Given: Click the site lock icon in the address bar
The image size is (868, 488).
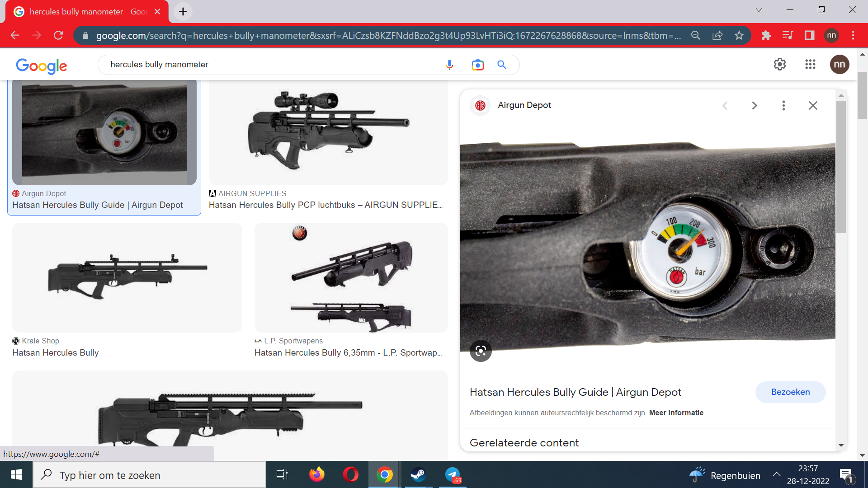Looking at the screenshot, I should (85, 35).
